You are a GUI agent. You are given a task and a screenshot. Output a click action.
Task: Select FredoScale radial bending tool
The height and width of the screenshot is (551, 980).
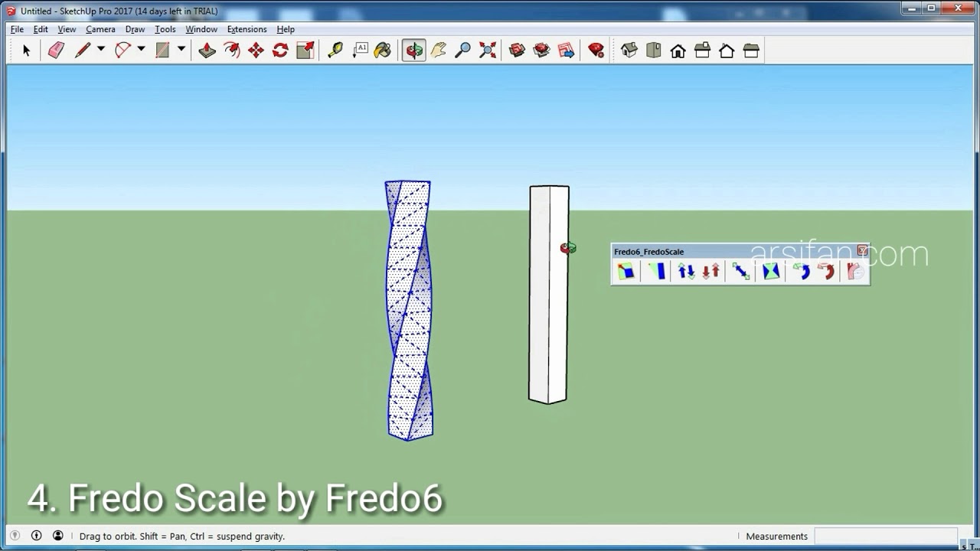point(855,271)
